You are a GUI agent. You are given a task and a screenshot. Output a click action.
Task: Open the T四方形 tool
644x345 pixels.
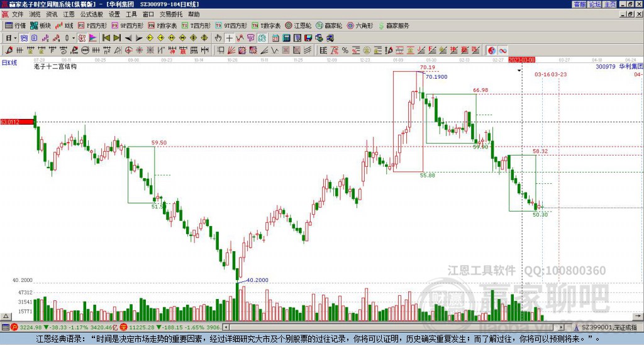(196, 25)
